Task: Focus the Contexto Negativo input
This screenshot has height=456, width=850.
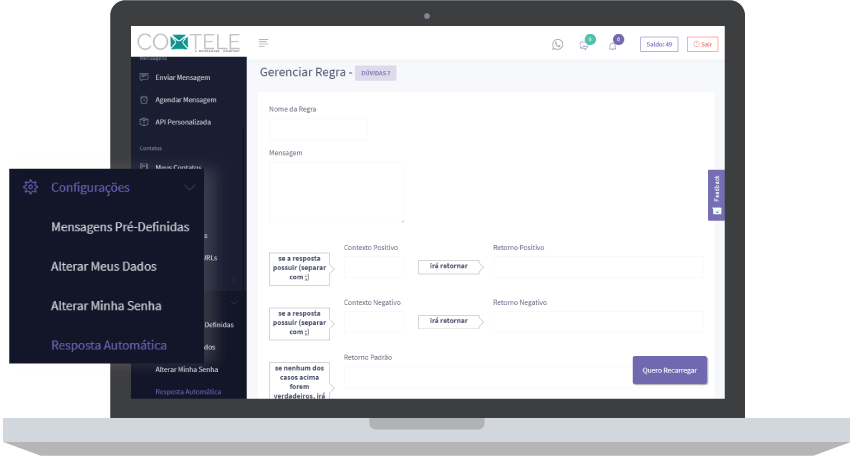Action: (374, 322)
